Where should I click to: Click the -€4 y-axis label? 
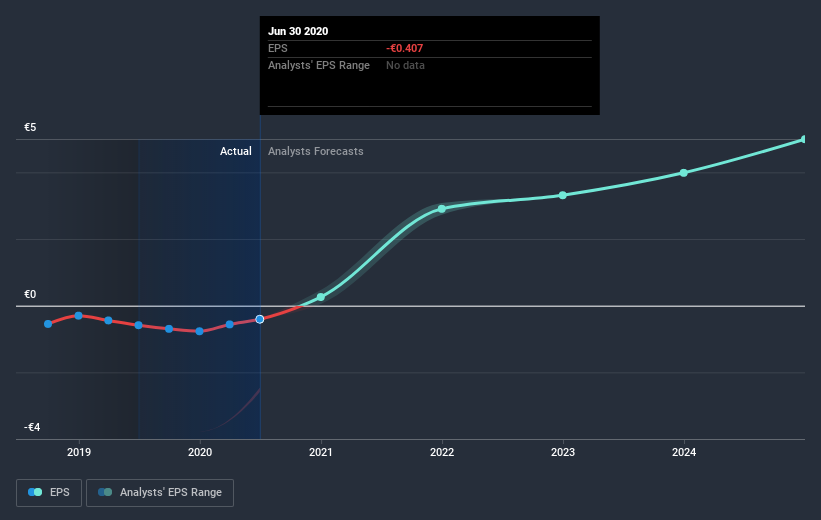(x=32, y=427)
